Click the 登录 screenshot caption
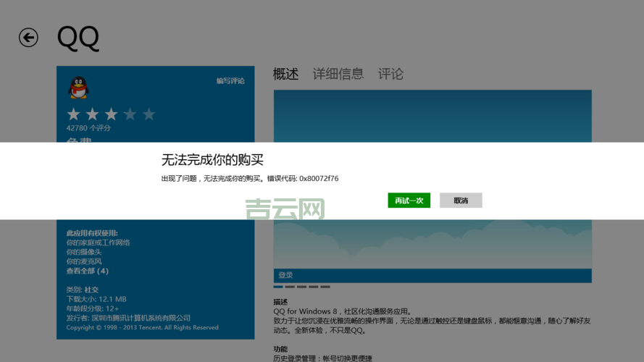 click(285, 275)
